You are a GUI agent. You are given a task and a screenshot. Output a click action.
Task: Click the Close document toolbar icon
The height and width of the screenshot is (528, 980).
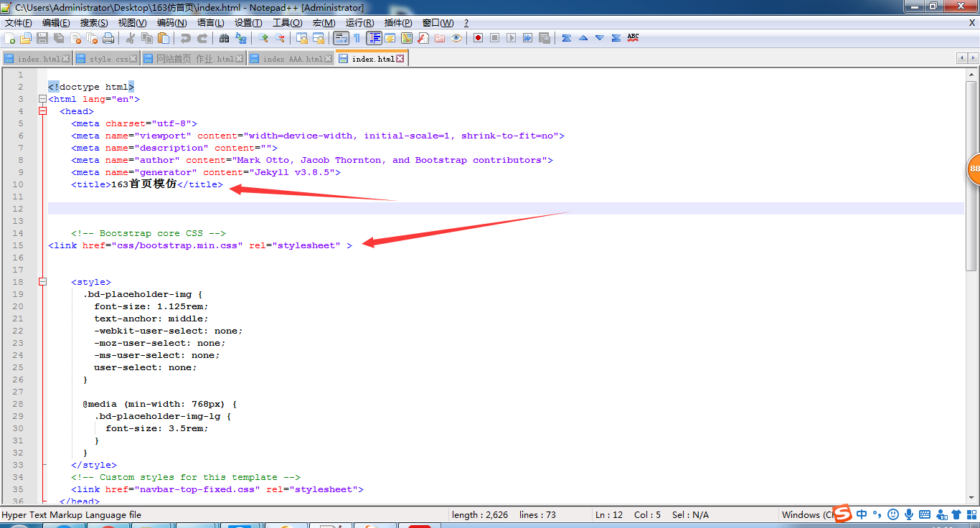click(x=75, y=38)
